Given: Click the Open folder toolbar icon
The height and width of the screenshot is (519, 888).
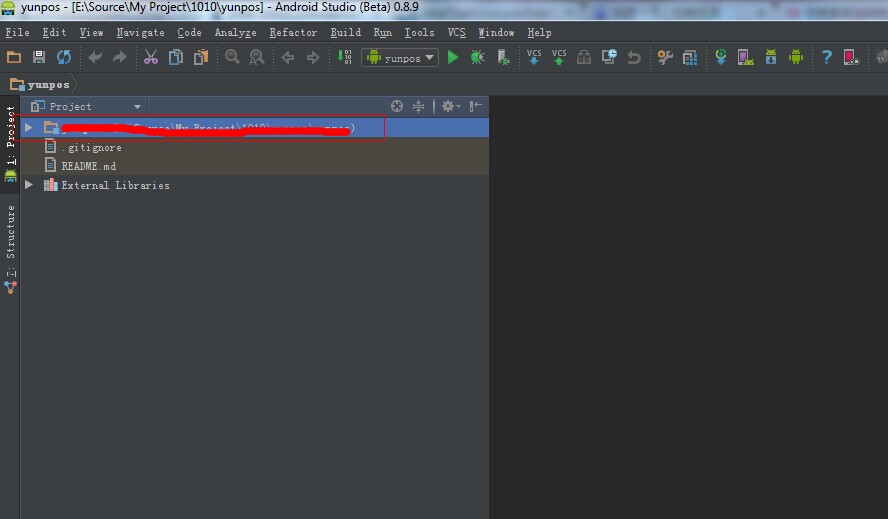Looking at the screenshot, I should (14, 57).
